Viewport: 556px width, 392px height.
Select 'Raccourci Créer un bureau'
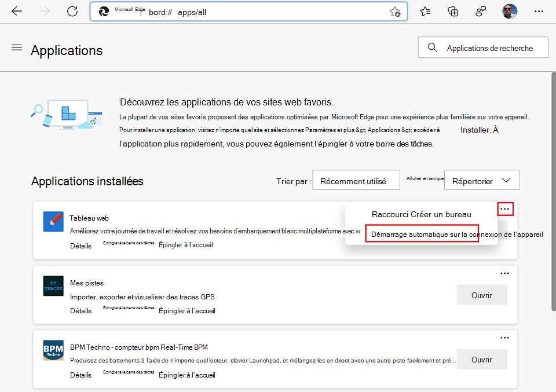(x=422, y=214)
